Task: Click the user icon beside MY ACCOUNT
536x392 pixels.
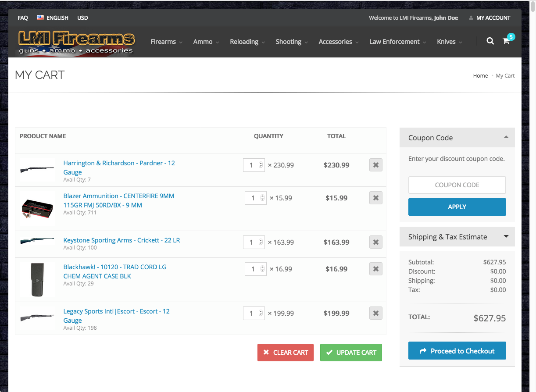Action: (471, 18)
